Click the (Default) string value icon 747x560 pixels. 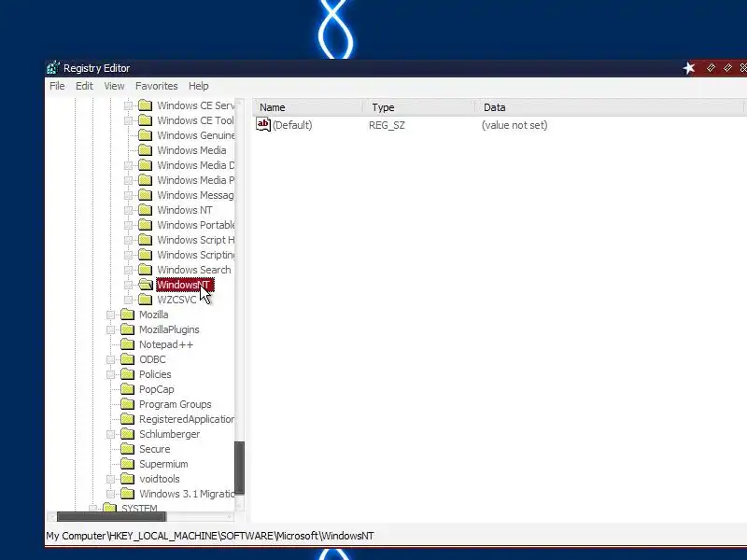263,125
